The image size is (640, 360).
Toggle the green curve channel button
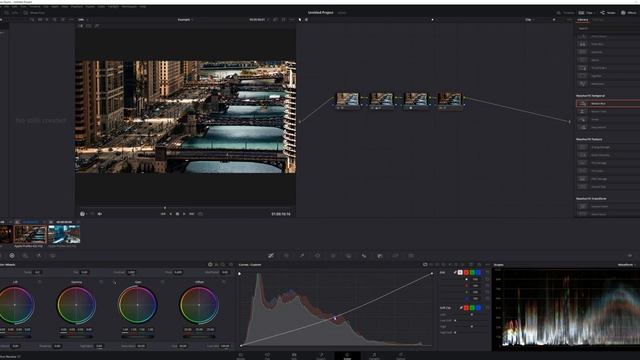point(472,272)
